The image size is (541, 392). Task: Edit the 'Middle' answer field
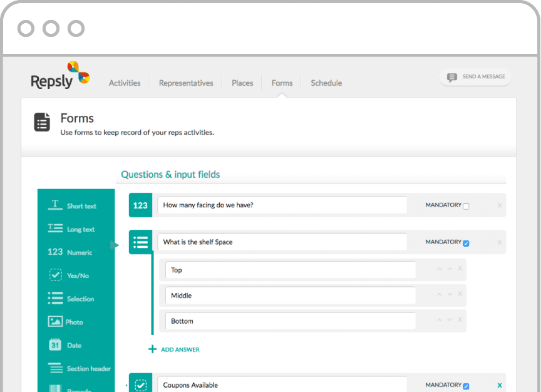291,296
